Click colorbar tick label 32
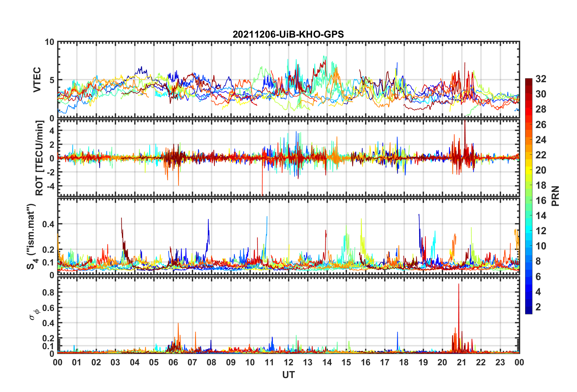This screenshot has width=577, height=392. (x=541, y=79)
